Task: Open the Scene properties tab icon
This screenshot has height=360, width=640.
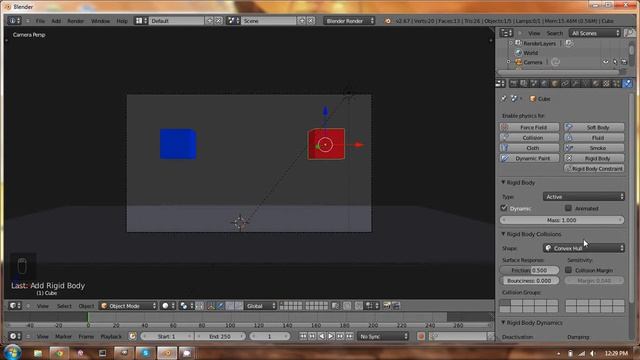Action: pos(534,84)
